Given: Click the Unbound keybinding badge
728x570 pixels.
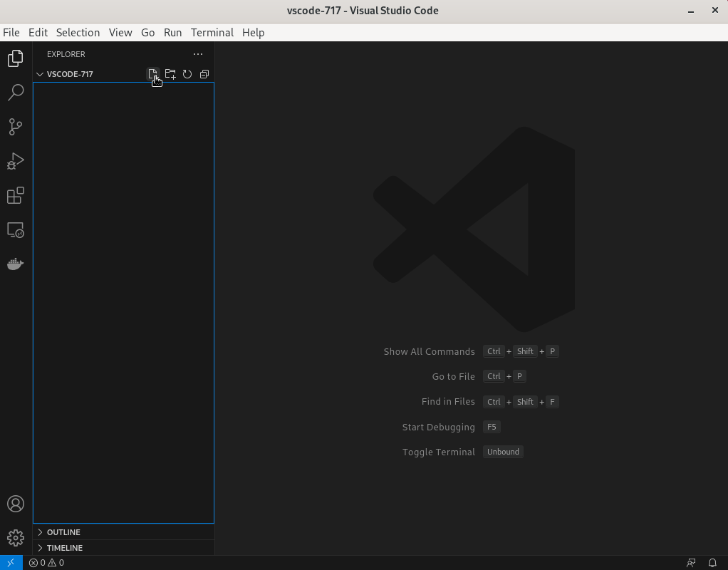Looking at the screenshot, I should (x=503, y=452).
